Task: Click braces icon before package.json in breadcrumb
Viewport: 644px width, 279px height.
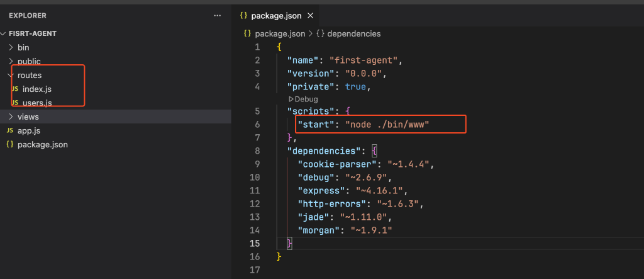Action: point(247,33)
